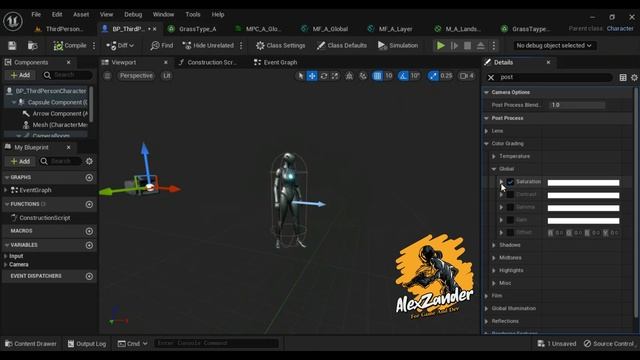Change the Lit view mode

[x=167, y=76]
